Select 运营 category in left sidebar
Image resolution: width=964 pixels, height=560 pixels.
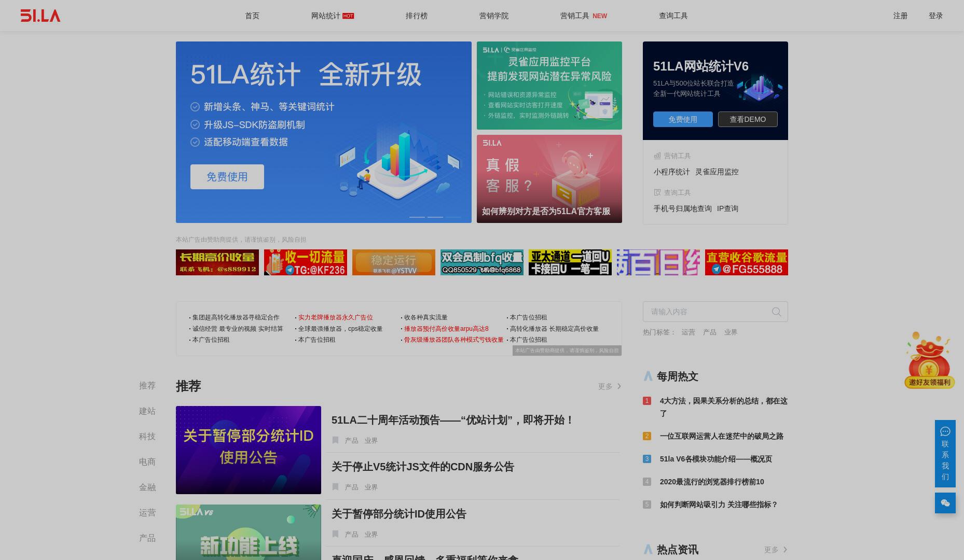click(147, 513)
